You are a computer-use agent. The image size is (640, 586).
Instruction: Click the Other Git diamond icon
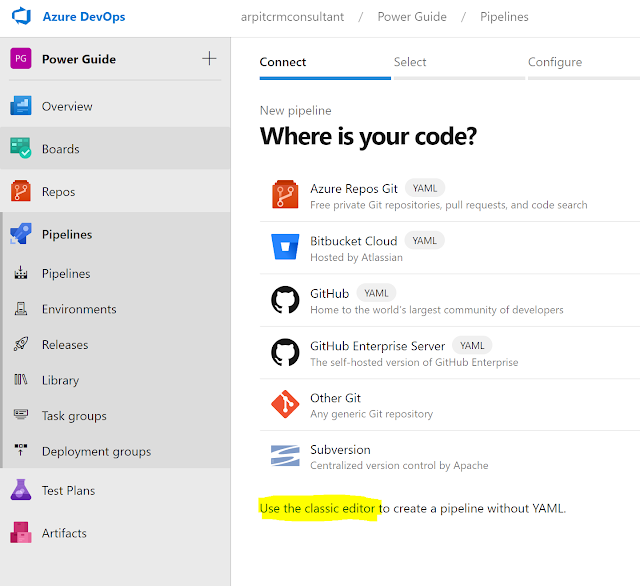(x=285, y=404)
